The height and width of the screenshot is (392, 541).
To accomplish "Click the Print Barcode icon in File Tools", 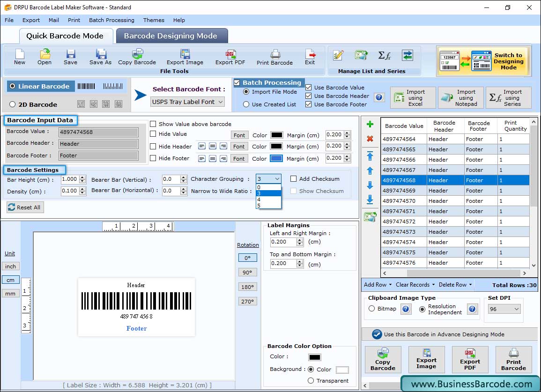I will 274,57.
